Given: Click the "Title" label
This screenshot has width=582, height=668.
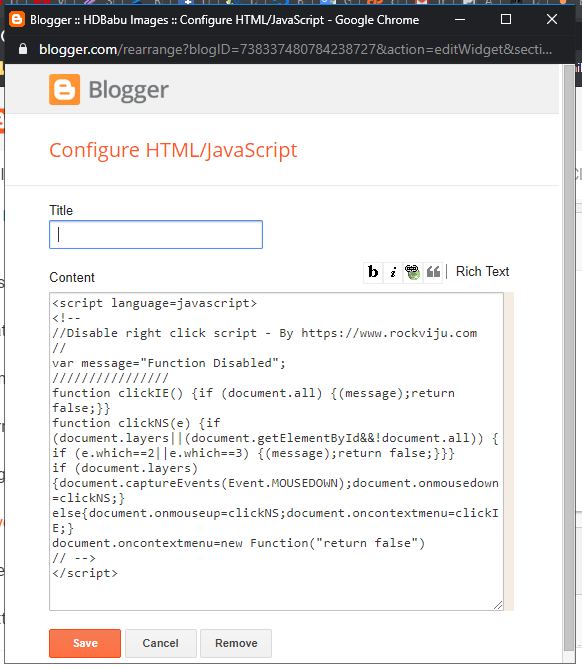Looking at the screenshot, I should coord(61,210).
